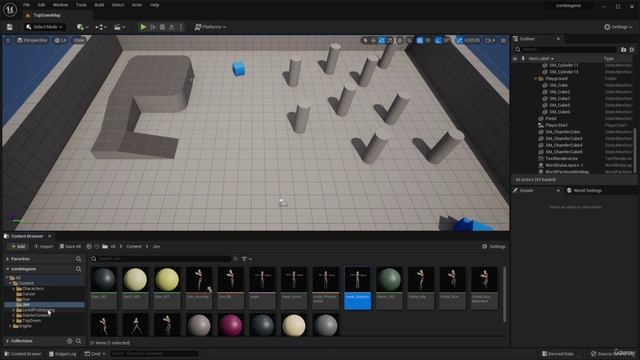The width and height of the screenshot is (640, 360).
Task: Click the Content breadcrumb path segment
Action: (133, 247)
